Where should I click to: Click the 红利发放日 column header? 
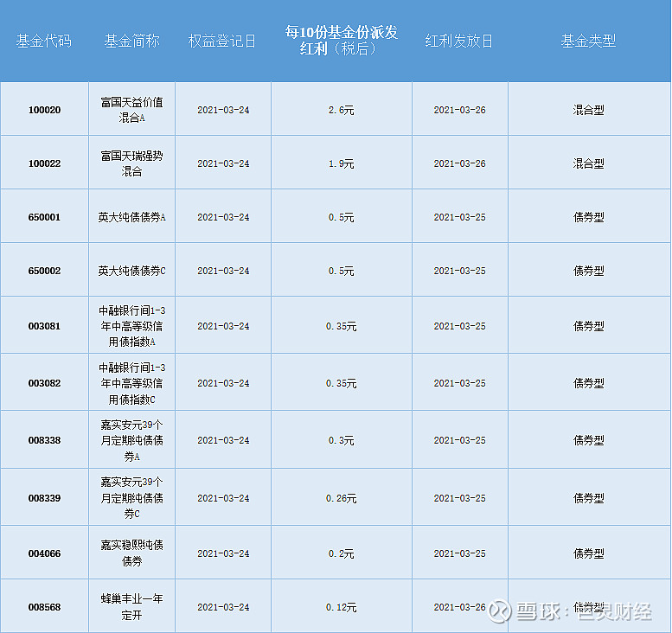pyautogui.click(x=459, y=42)
